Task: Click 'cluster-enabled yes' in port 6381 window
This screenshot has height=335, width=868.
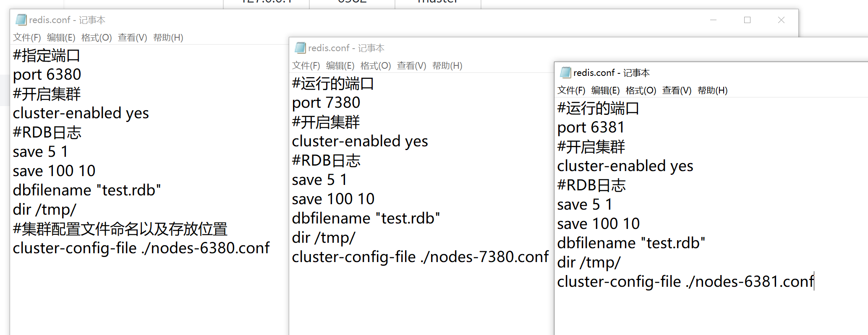Action: 625,166
